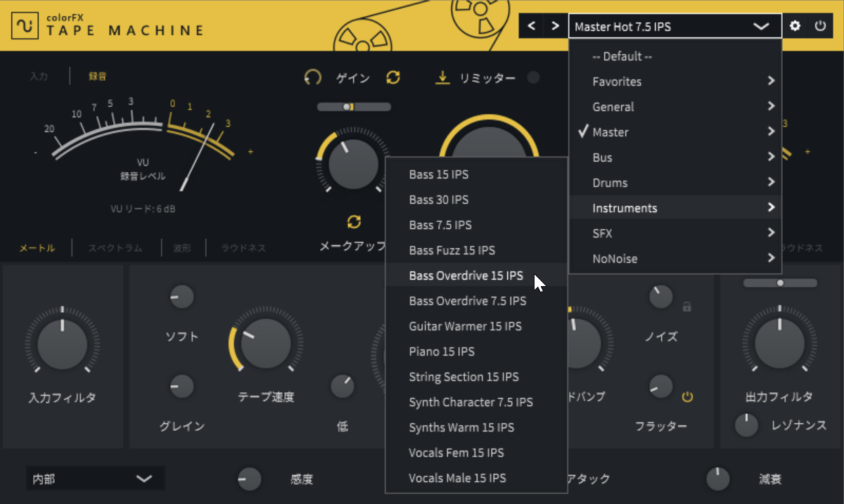Click the sync arrows icon right of ゲイン

[x=393, y=77]
